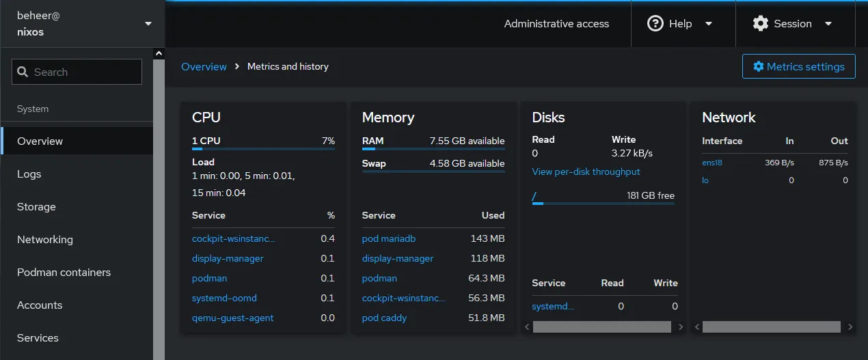Open Podman containers in the sidebar
The image size is (868, 360).
click(64, 273)
